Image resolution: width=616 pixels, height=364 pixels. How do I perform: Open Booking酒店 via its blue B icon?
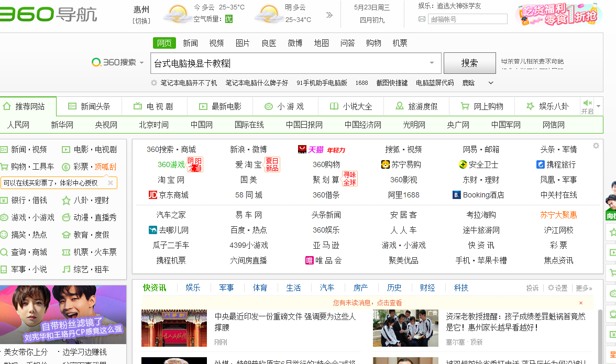pyautogui.click(x=456, y=195)
